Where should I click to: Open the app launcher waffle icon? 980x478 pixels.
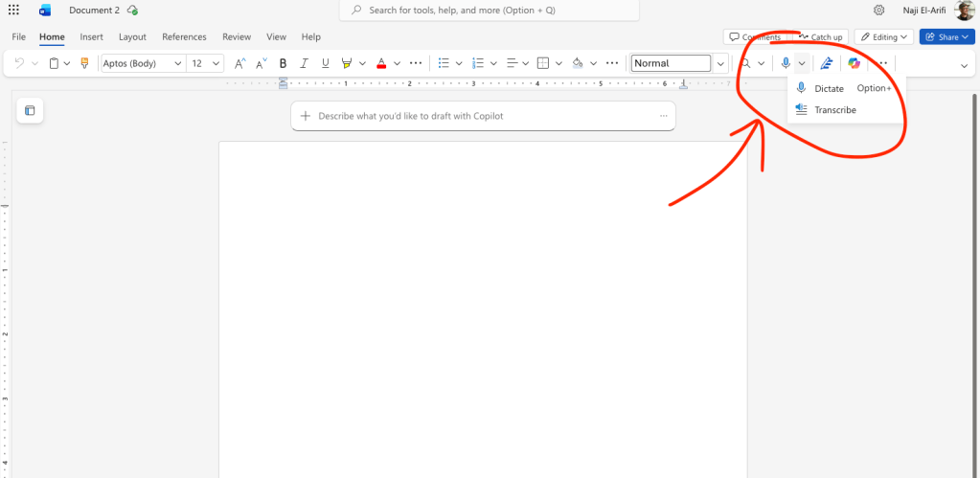13,10
